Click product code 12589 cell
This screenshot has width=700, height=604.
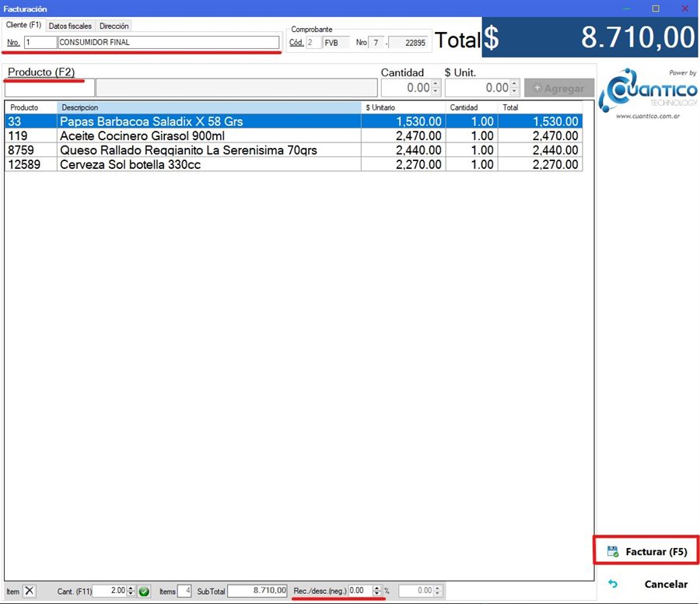pyautogui.click(x=31, y=164)
